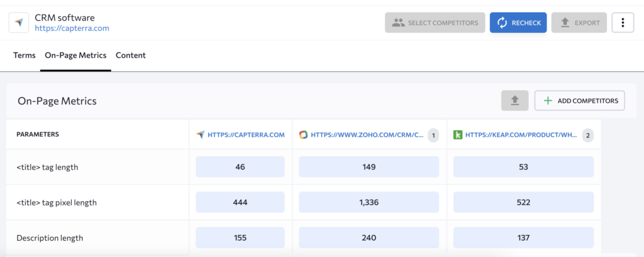Click the rank badge 1 on Zoho column

click(433, 135)
